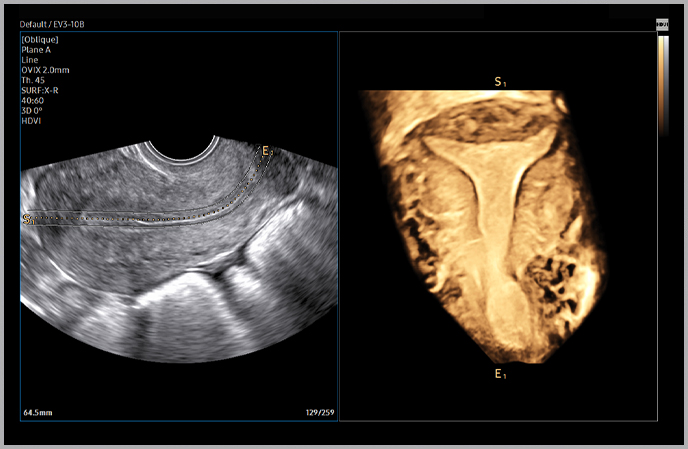Screen dimensions: 688x449
Task: Click the 64.5mm depth readout
Action: (x=39, y=411)
